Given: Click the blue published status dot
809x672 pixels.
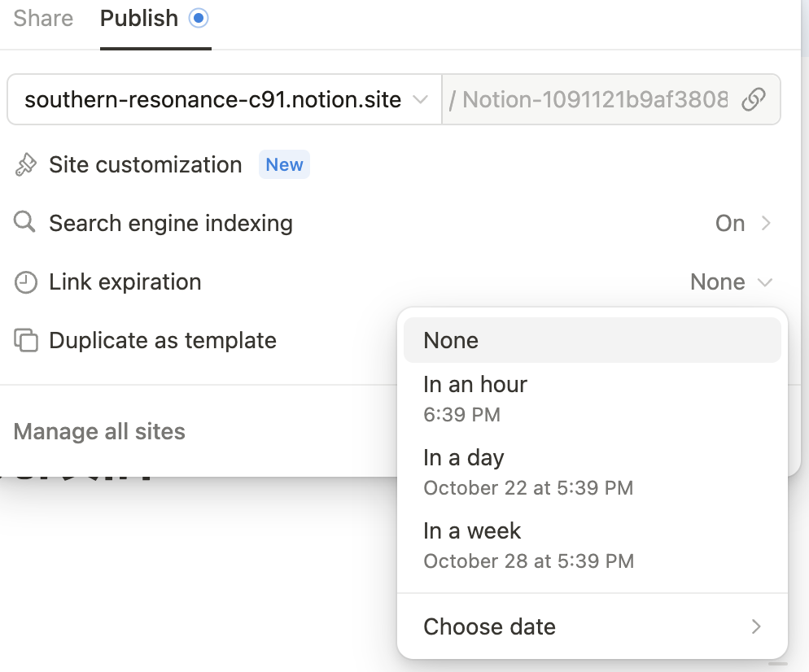Looking at the screenshot, I should (199, 18).
